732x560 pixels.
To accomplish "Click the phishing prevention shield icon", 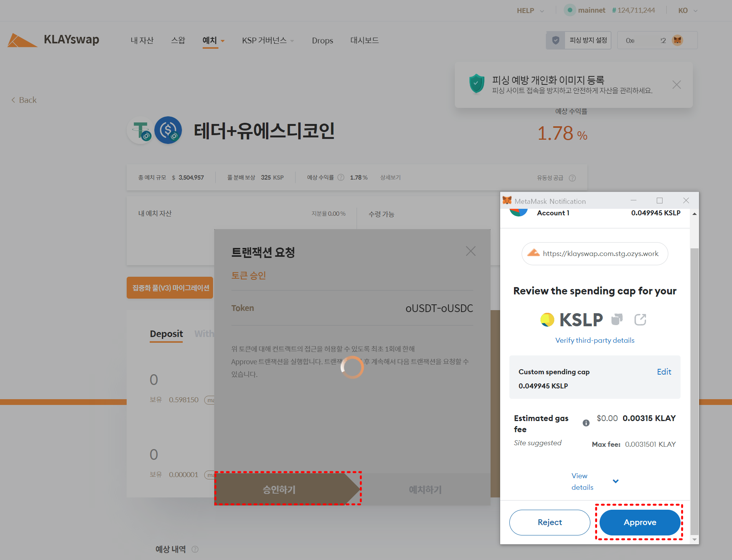I will 555,40.
